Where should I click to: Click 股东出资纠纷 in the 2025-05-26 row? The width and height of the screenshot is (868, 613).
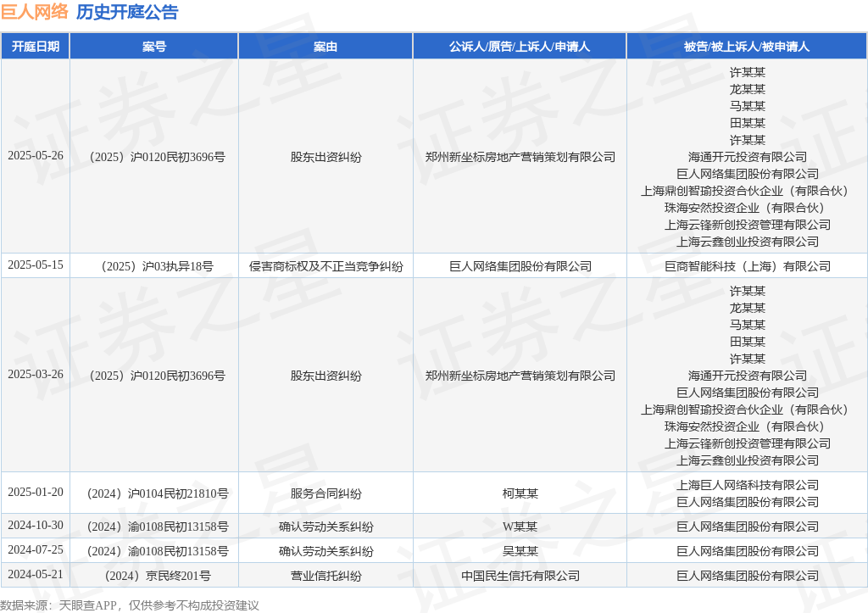(x=325, y=157)
